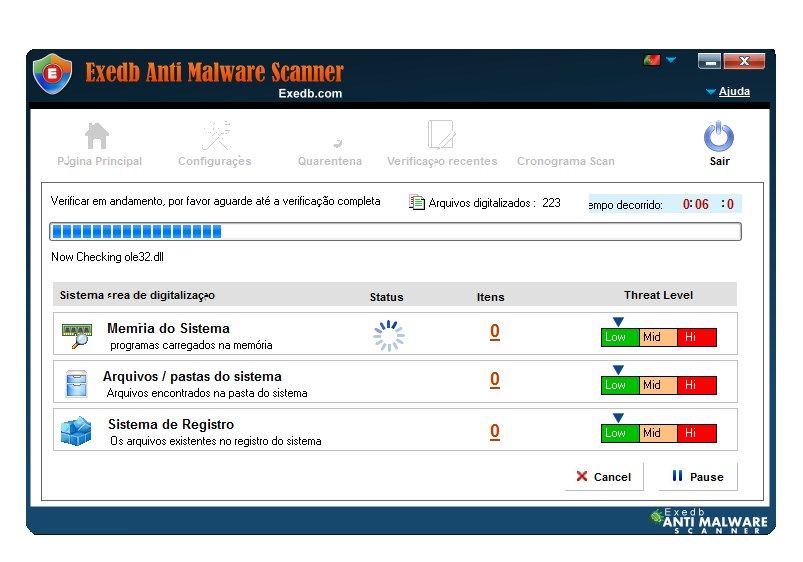Viewport: 803px width, 562px height.
Task: Click the Exedb.com subtitle
Action: coord(310,94)
